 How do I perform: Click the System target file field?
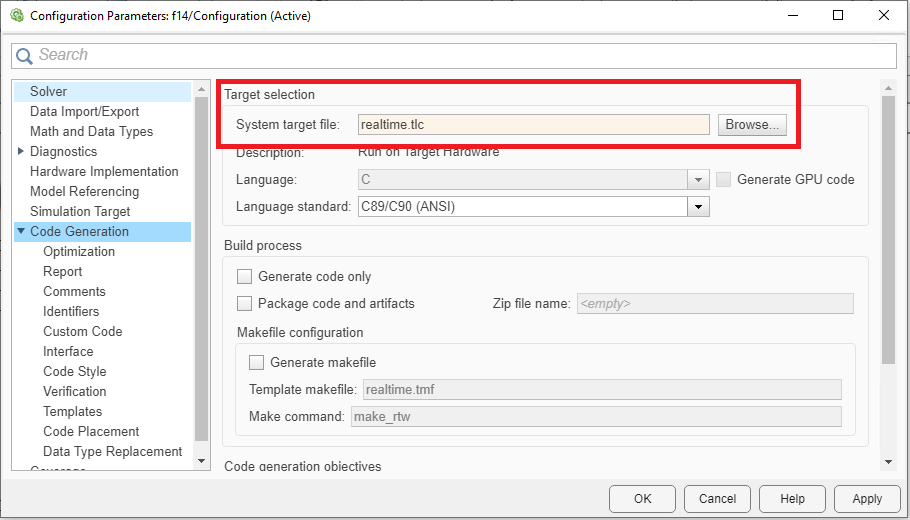[532, 125]
